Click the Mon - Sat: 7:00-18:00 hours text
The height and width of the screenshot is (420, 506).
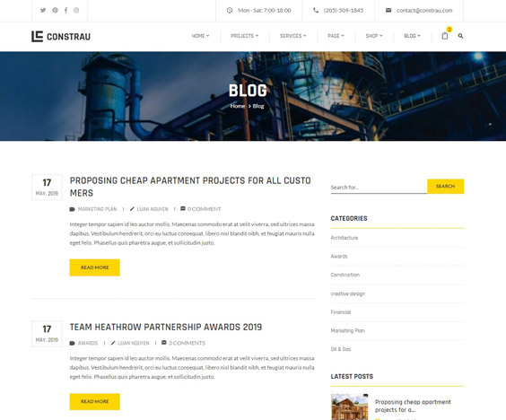[x=265, y=11]
